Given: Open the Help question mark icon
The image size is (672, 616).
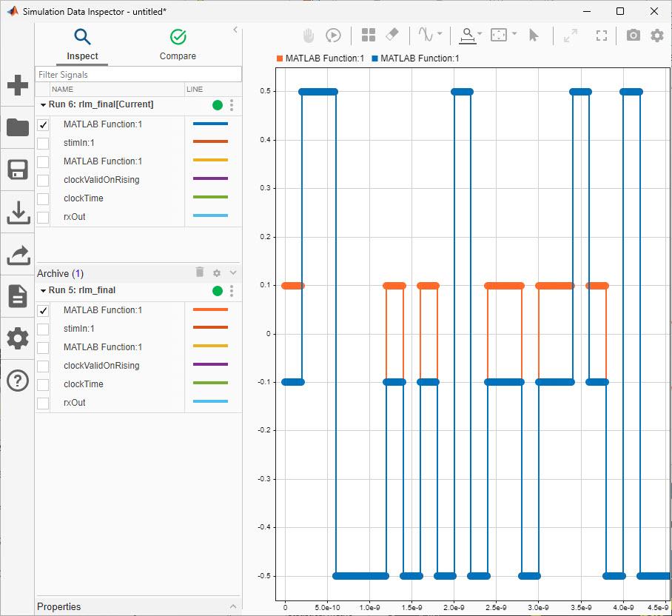Looking at the screenshot, I should click(x=17, y=381).
